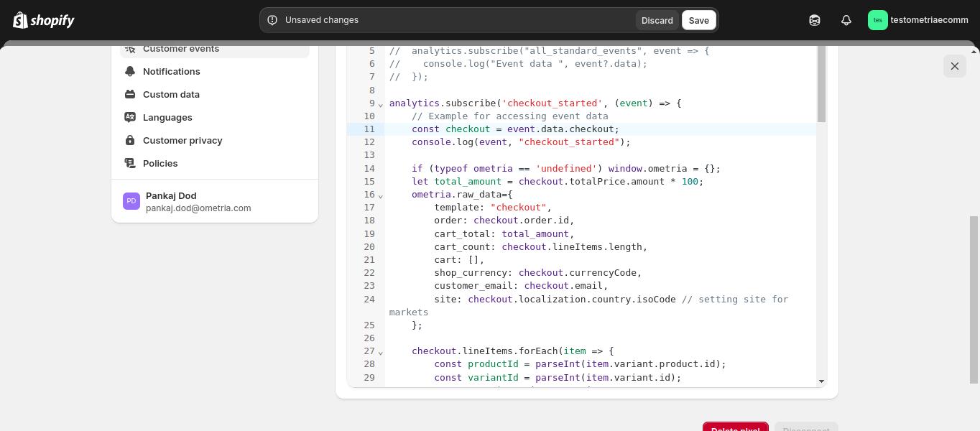This screenshot has width=980, height=431.
Task: Click the 'const variantId = parseInt' line
Action: click(558, 377)
